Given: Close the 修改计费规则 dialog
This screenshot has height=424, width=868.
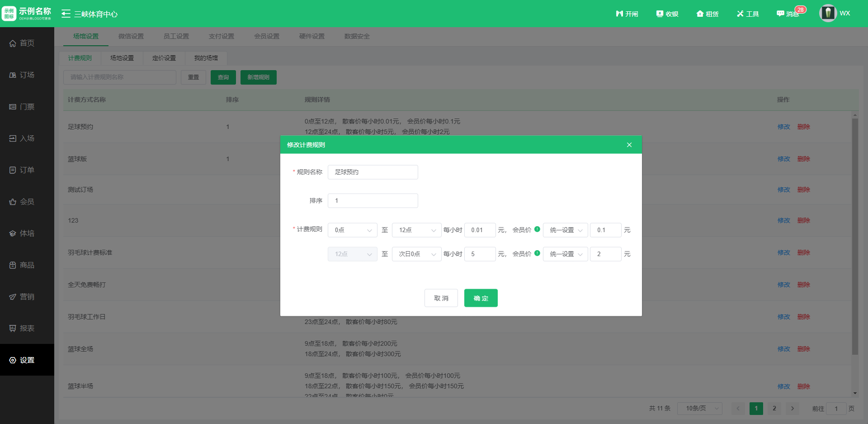Looking at the screenshot, I should click(x=629, y=145).
